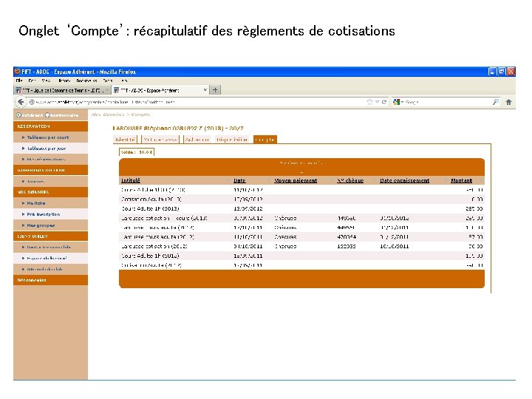Select the Adhérent radio button

coord(18,115)
